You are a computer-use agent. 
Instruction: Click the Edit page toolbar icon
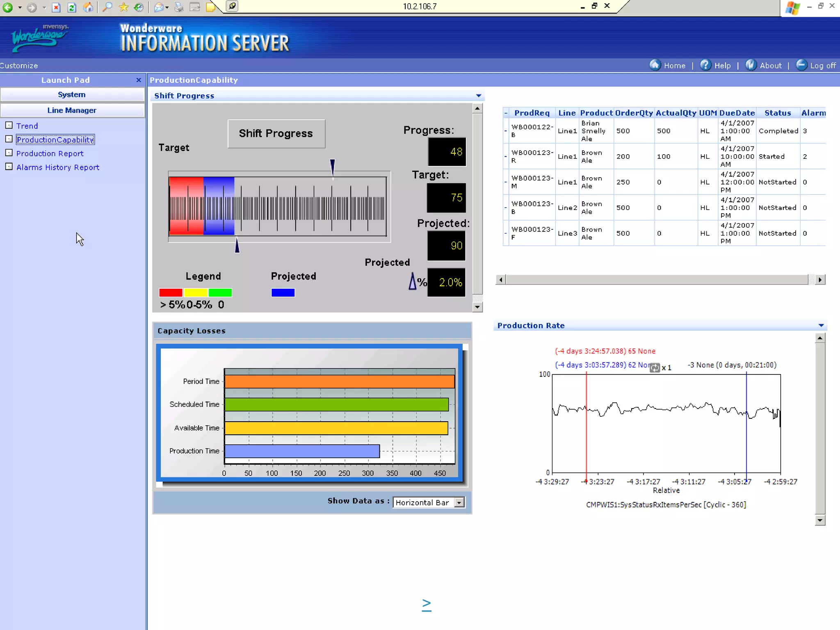click(195, 7)
